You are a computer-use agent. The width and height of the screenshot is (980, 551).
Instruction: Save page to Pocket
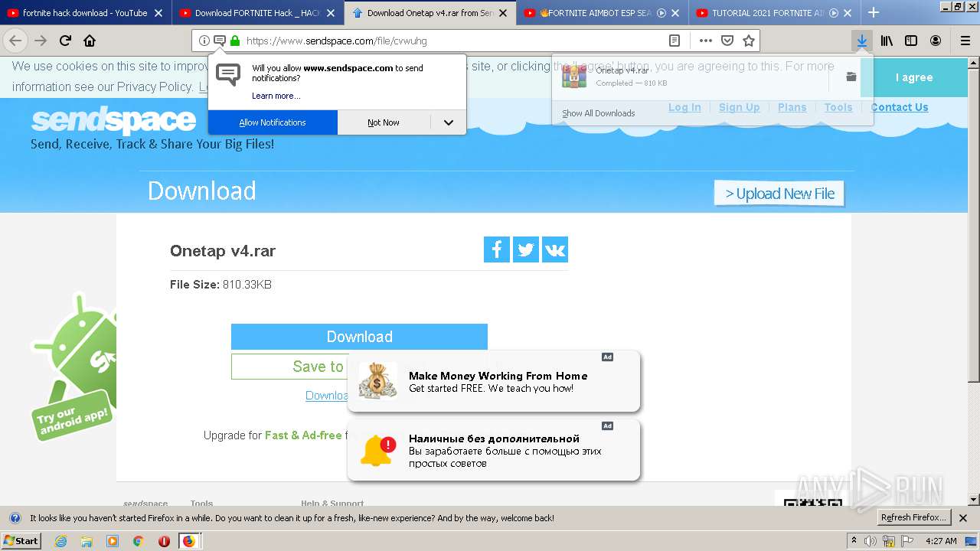coord(727,41)
